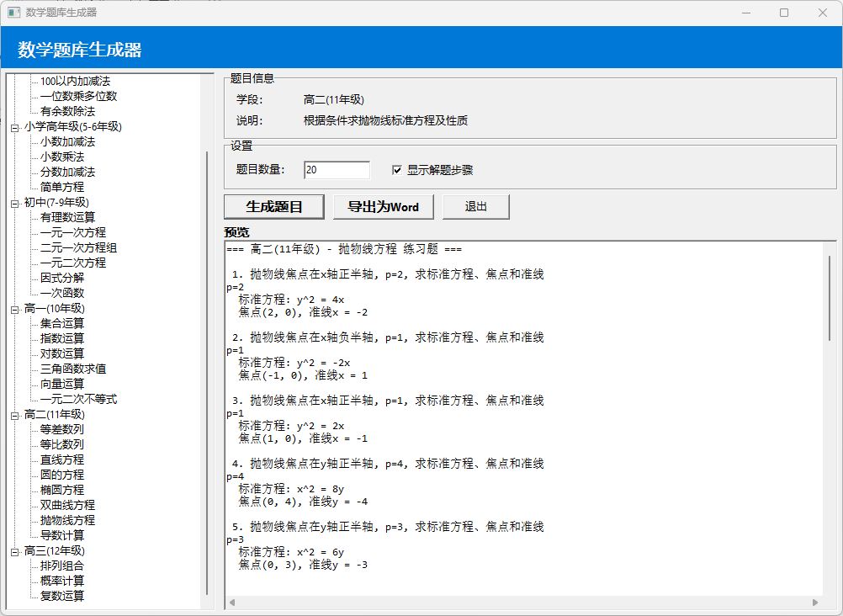
Task: Click preview horizontal scrollbar right arrow
Action: click(x=815, y=603)
